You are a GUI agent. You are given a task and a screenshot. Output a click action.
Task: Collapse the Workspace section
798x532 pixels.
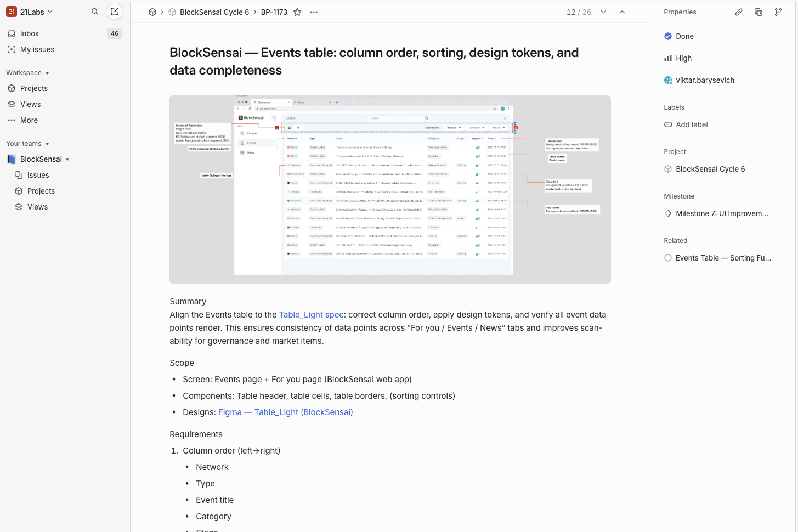(x=27, y=73)
